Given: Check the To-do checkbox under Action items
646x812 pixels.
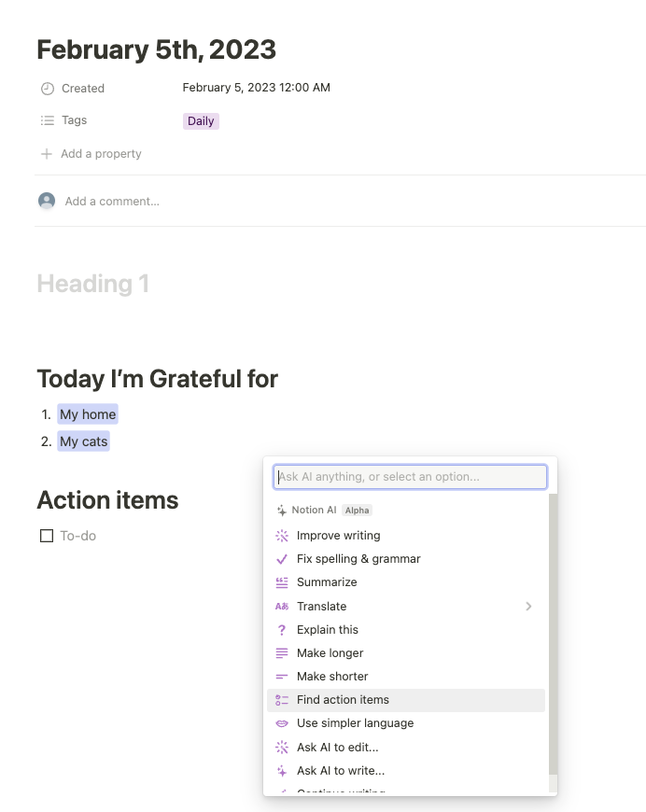Looking at the screenshot, I should point(47,536).
